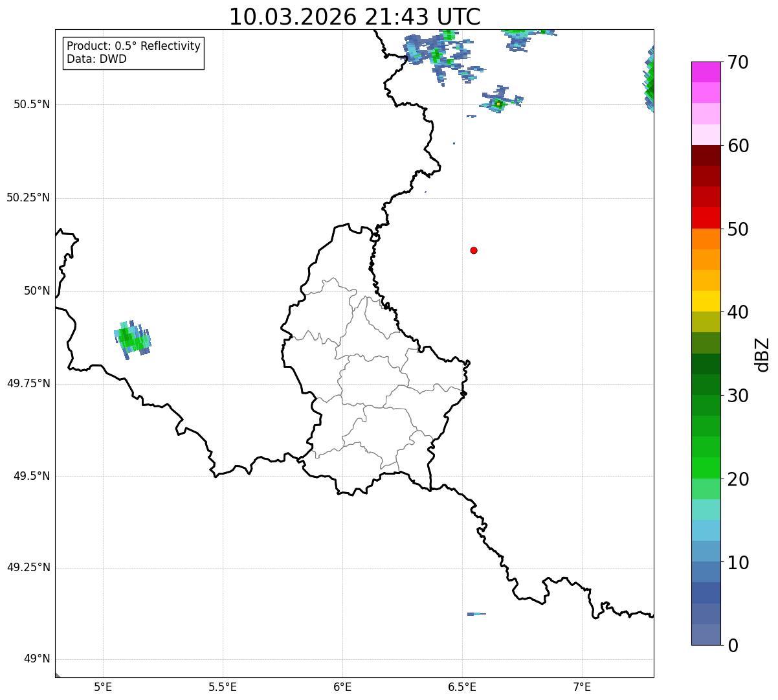
Task: Click the tiny blue echo speck near 50.4°N
Action: [x=454, y=143]
